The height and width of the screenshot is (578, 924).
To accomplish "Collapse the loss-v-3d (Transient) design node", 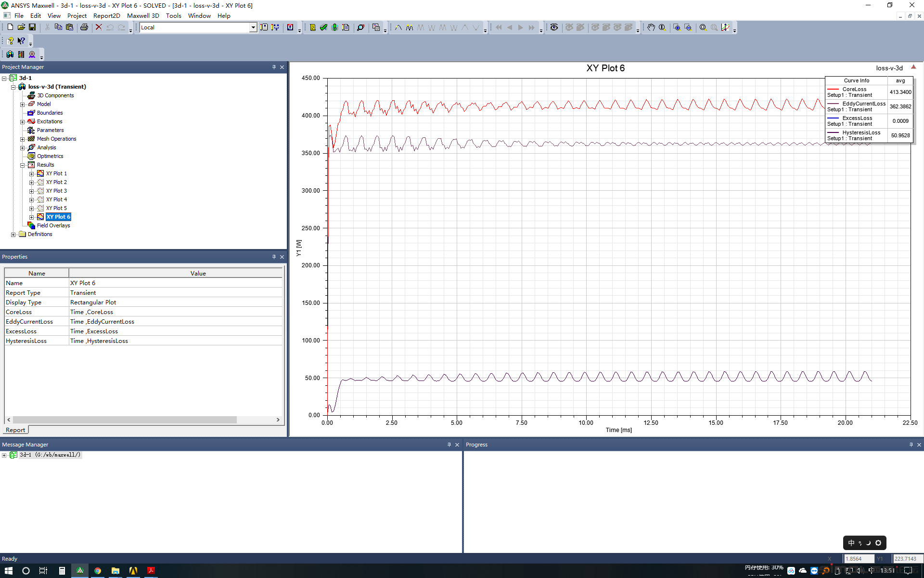I will (13, 87).
